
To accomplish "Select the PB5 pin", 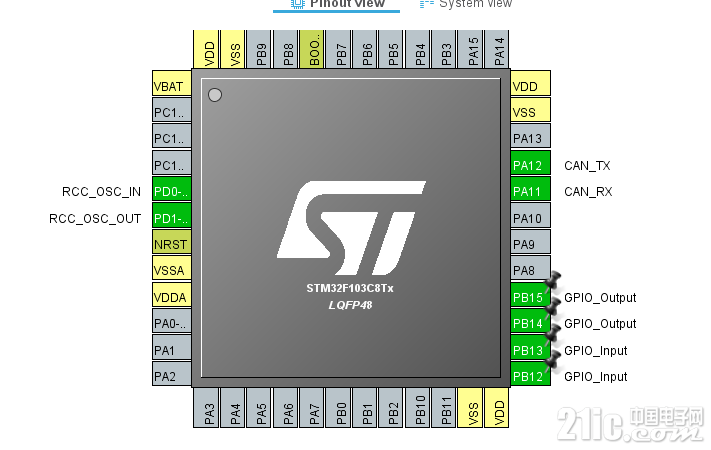I will 391,49.
